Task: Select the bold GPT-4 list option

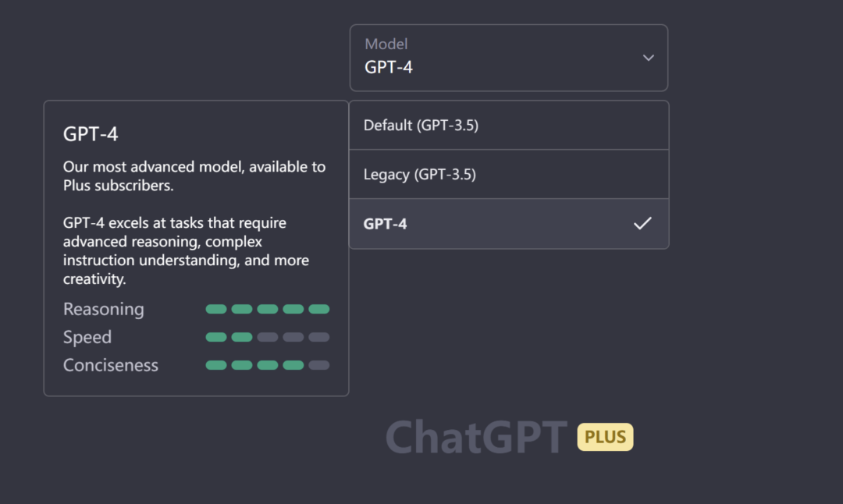Action: (386, 224)
